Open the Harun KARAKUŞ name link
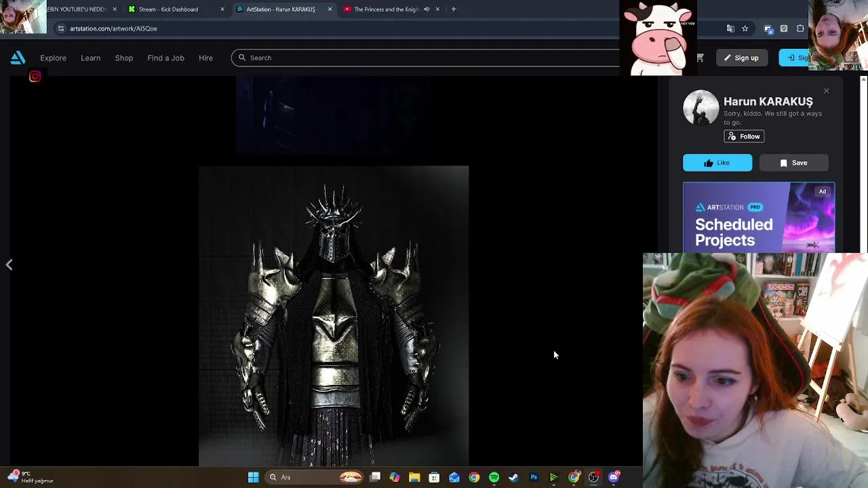 click(768, 101)
